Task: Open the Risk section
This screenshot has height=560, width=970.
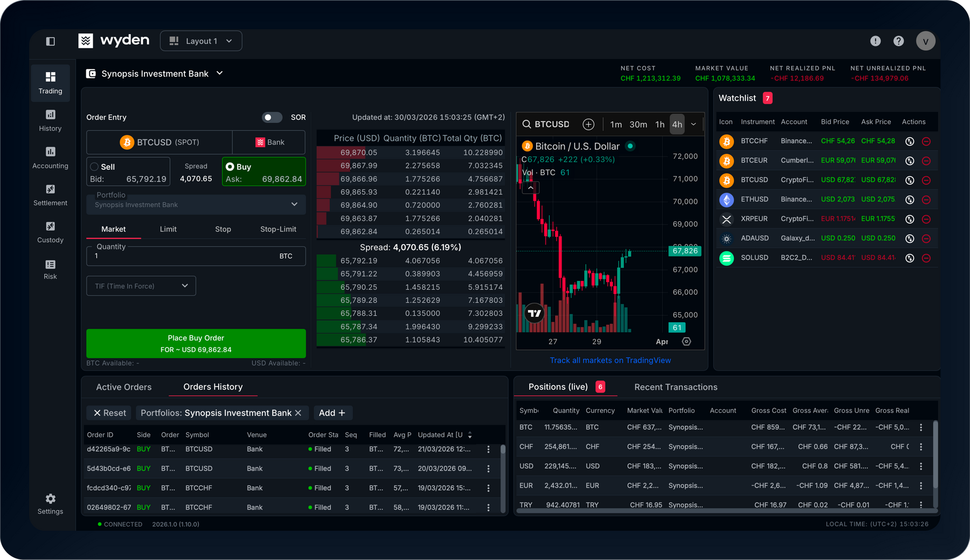Action: [50, 269]
